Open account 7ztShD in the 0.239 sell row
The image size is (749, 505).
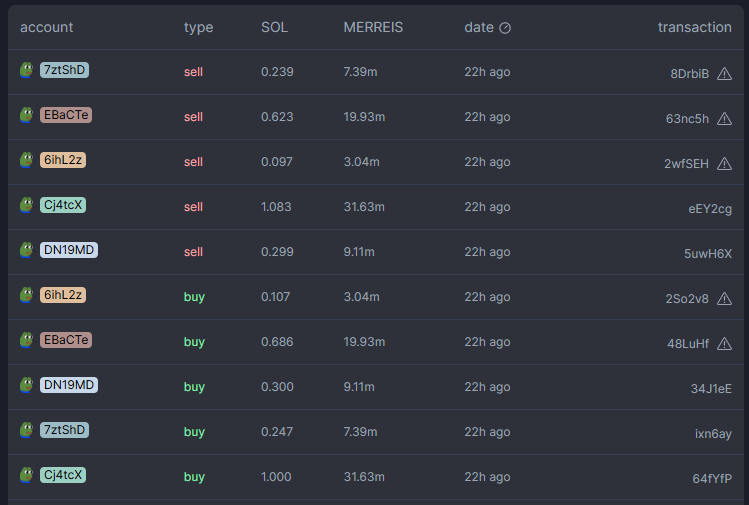(x=64, y=70)
